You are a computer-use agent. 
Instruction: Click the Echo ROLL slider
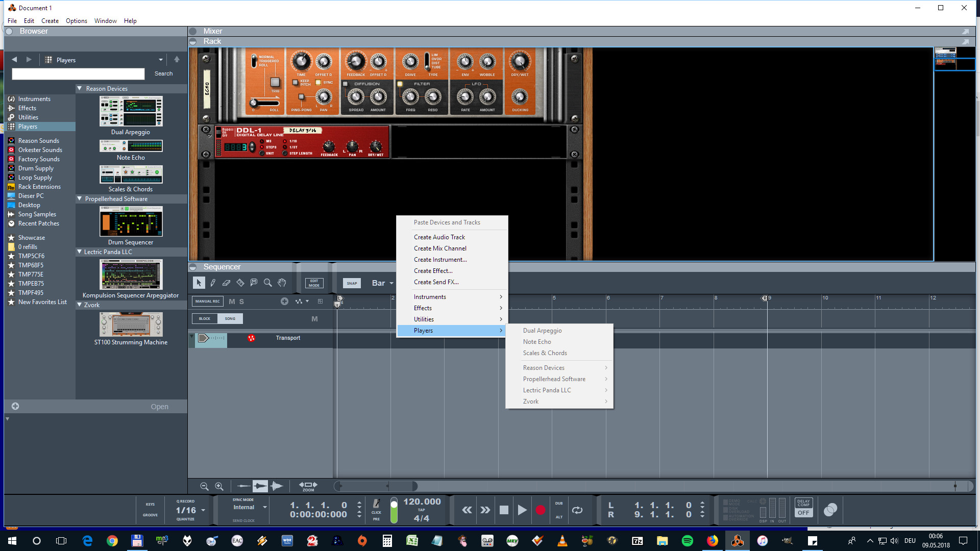coord(264,103)
